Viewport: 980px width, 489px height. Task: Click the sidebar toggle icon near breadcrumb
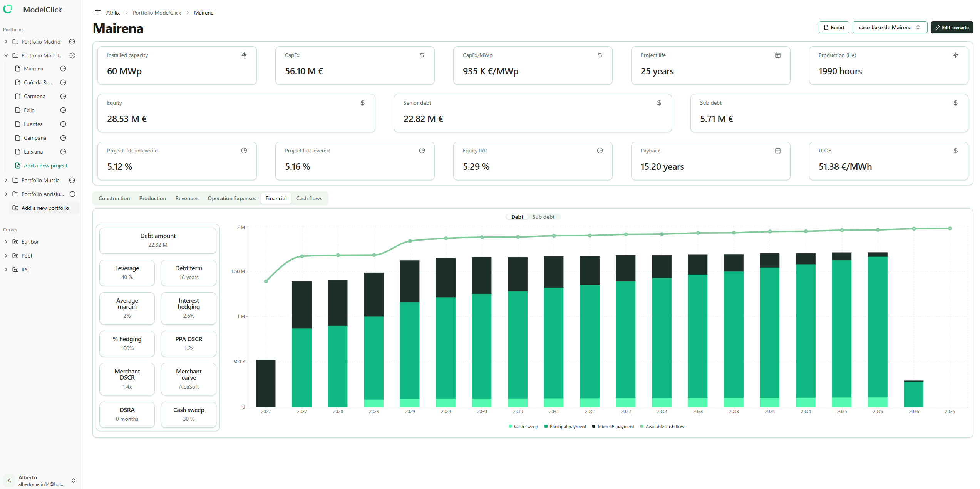click(x=98, y=13)
